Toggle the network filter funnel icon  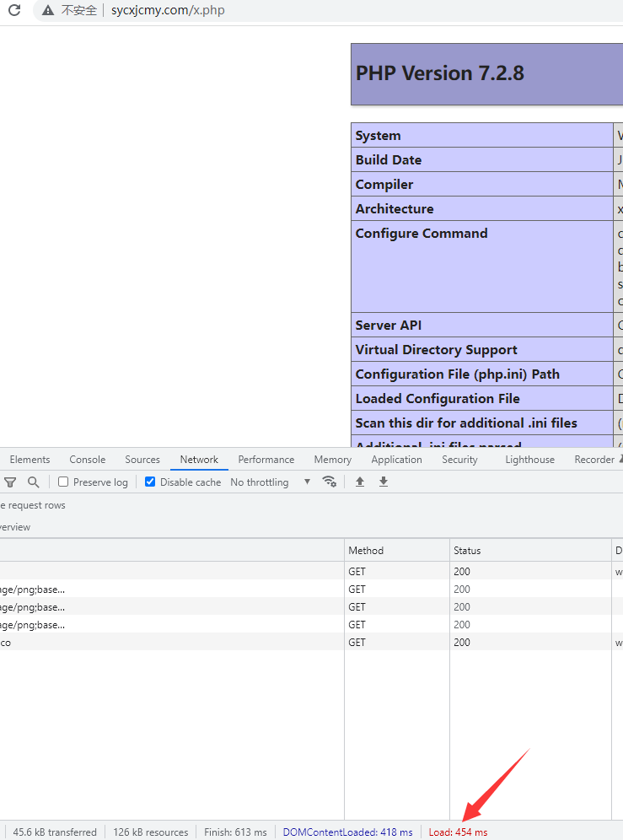click(x=10, y=482)
